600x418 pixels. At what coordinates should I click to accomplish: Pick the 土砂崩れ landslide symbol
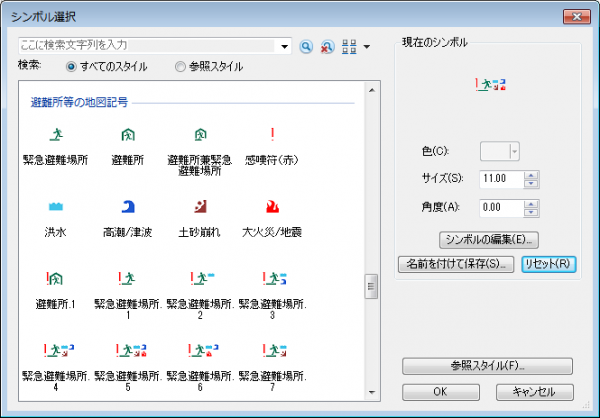click(200, 207)
